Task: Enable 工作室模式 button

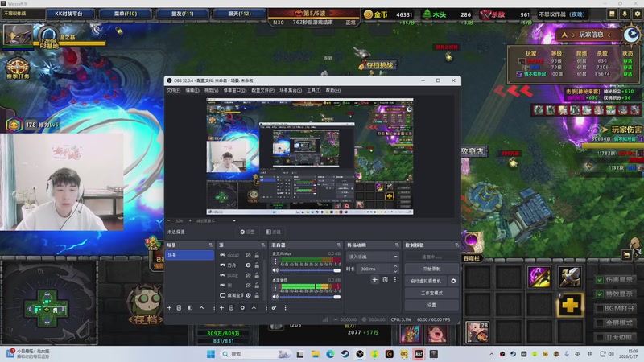Action: (x=431, y=293)
